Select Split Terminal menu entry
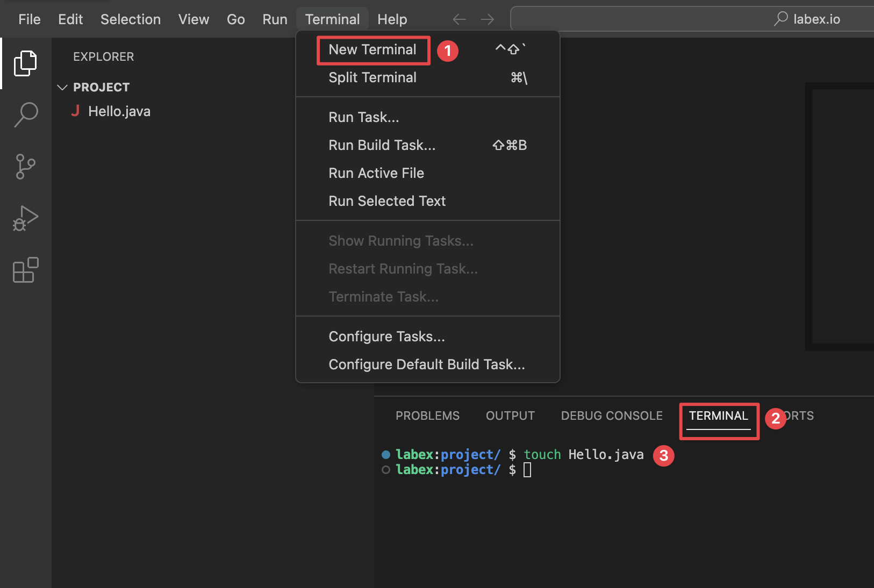The image size is (874, 588). [x=372, y=77]
